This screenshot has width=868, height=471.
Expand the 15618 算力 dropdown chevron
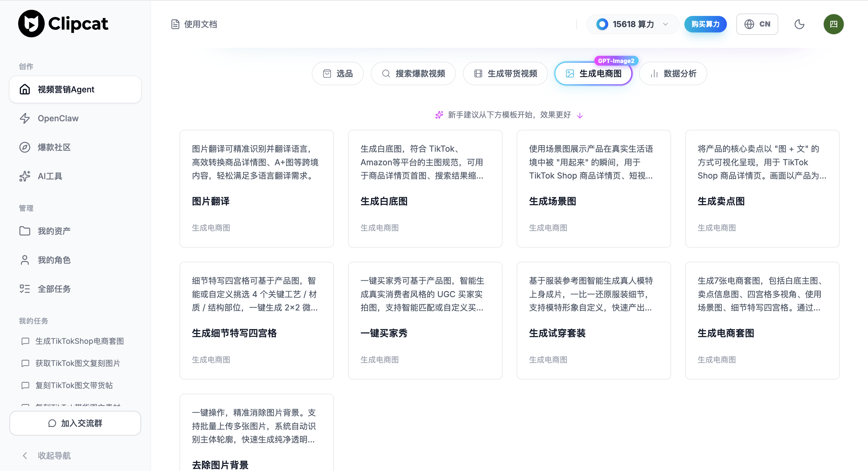[x=665, y=24]
